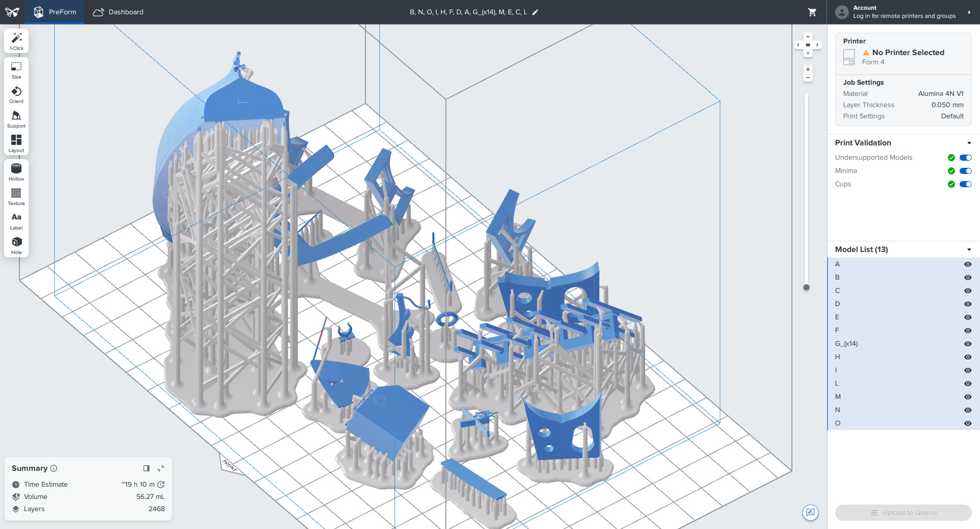The width and height of the screenshot is (980, 529).
Task: Rotate view right with the right arrow
Action: [x=817, y=45]
